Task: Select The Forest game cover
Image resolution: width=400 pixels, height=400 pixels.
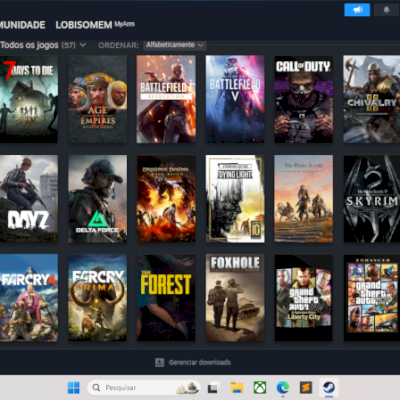Action: click(166, 298)
